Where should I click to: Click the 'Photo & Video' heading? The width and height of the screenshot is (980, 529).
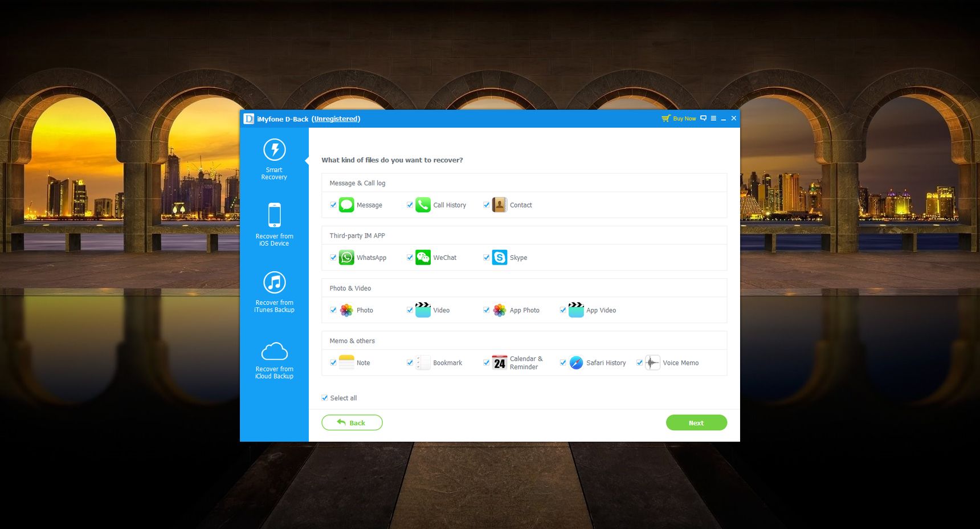pos(350,288)
